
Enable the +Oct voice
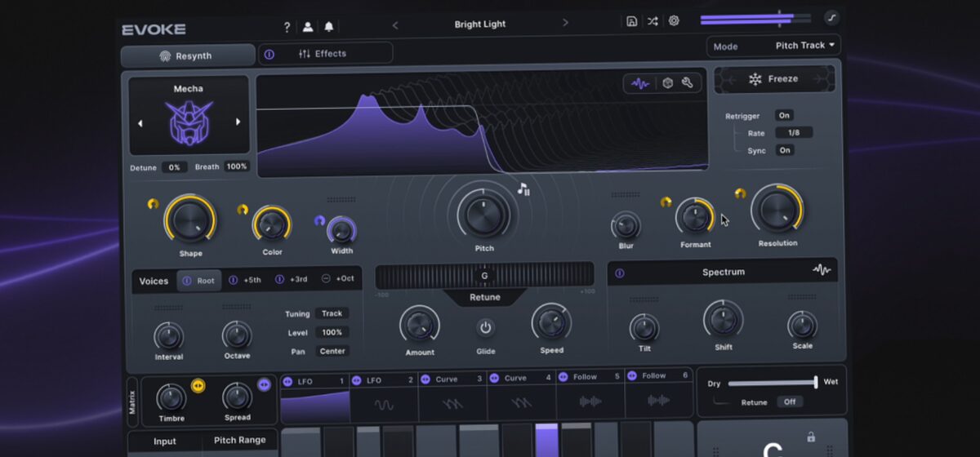click(326, 278)
